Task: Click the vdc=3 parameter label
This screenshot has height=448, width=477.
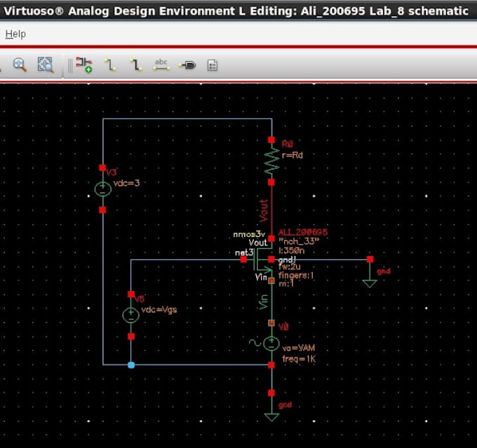Action: 126,183
